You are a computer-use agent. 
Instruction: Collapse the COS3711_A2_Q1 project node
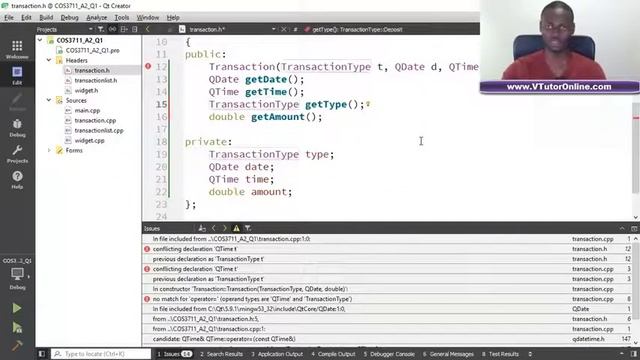pyautogui.click(x=40, y=40)
